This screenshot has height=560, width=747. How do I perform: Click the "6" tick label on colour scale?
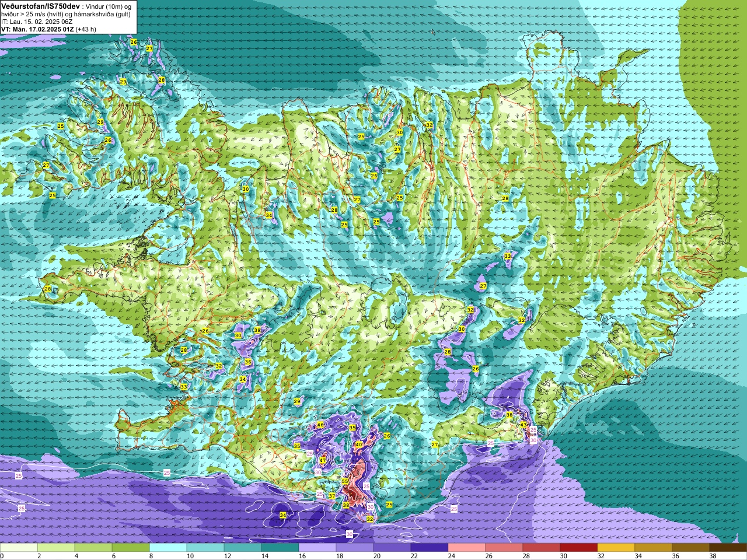point(114,556)
